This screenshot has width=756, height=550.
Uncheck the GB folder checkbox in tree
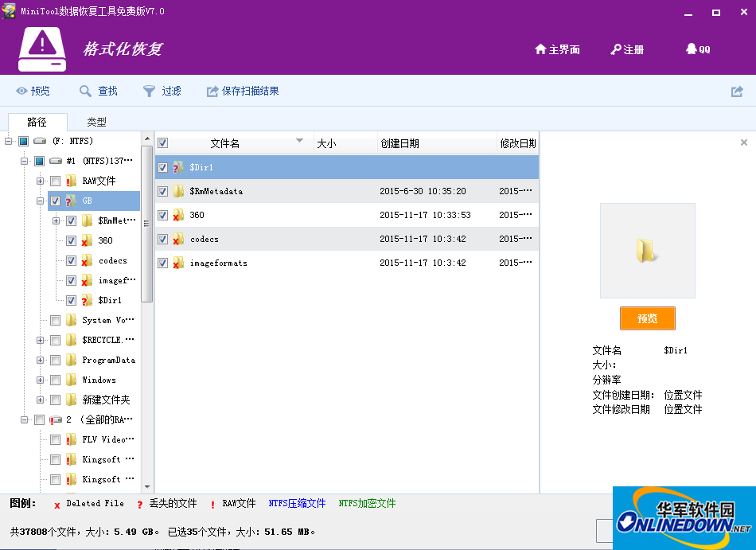[x=55, y=201]
